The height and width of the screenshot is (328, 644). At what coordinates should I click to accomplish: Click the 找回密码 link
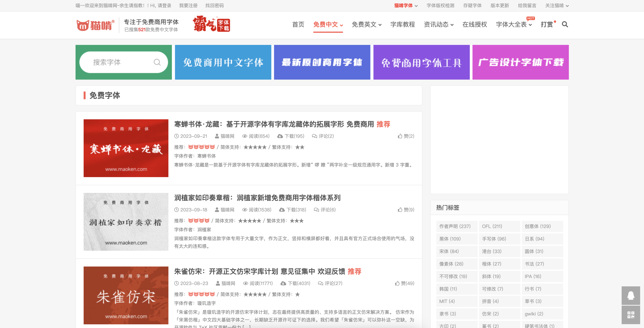coord(214,6)
